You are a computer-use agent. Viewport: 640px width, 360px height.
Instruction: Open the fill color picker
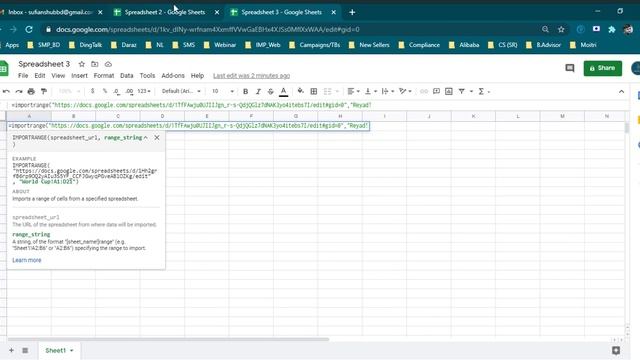(x=300, y=91)
